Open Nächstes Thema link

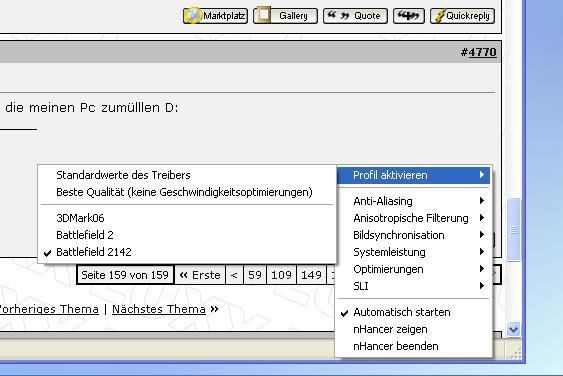pos(159,309)
